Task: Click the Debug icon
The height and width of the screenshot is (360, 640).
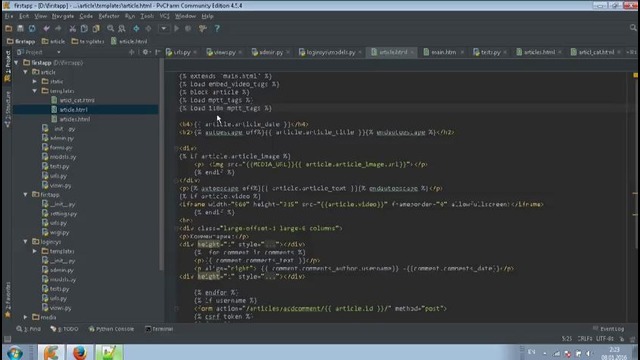Action: point(188,29)
